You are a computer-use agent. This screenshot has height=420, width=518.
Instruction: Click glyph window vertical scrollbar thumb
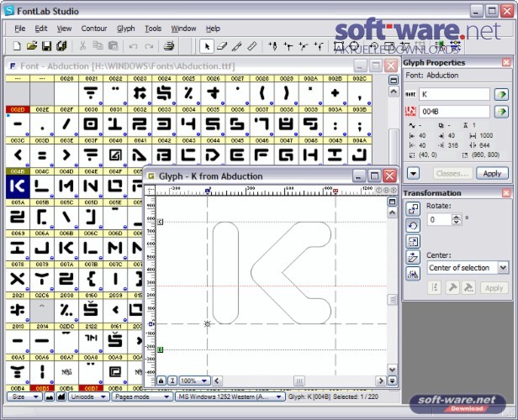point(392,300)
